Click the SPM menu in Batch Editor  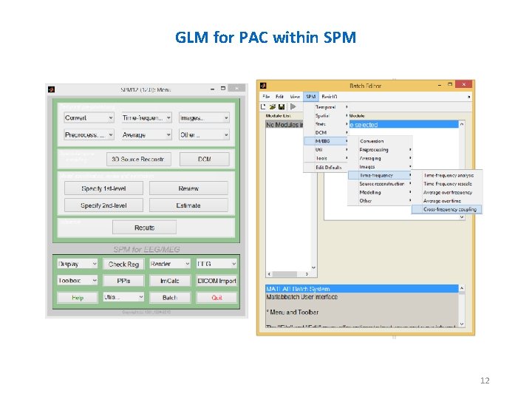click(311, 97)
